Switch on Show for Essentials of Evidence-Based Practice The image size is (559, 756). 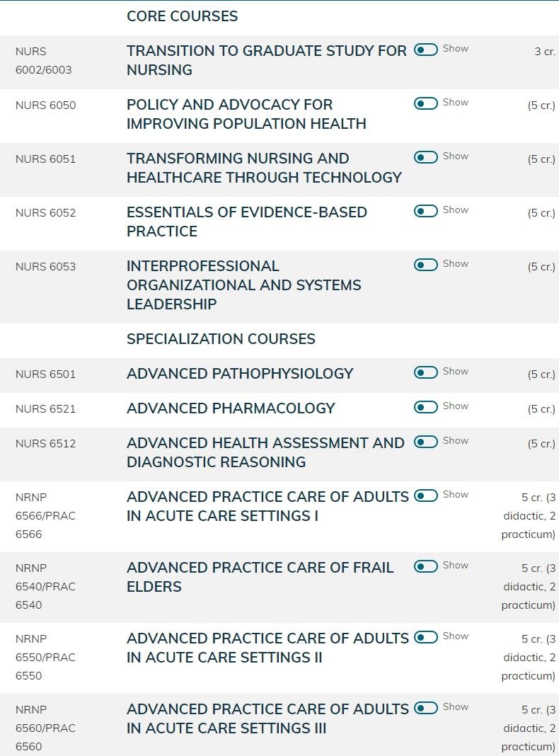tap(426, 211)
